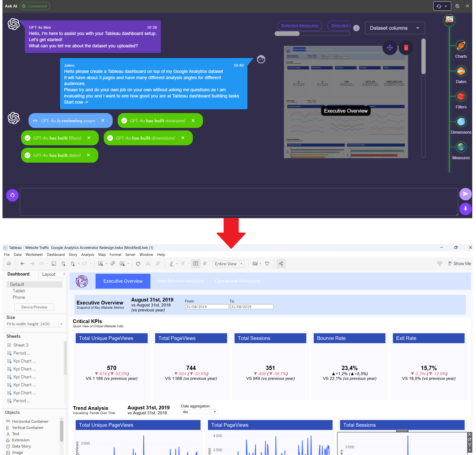Open the Dashboard menu in menu bar

point(56,255)
